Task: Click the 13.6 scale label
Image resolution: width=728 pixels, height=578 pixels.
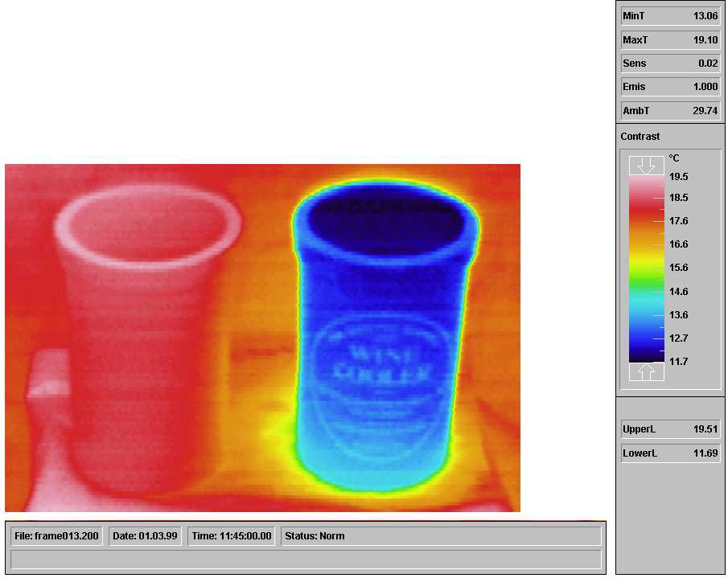Action: pos(678,315)
